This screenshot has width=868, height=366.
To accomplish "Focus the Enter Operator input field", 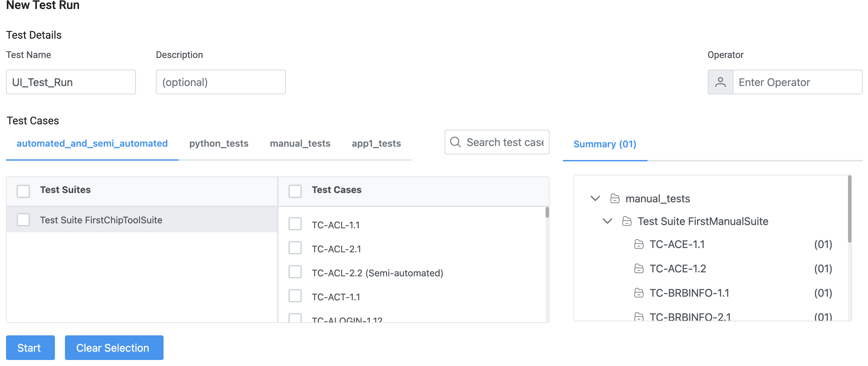I will [797, 82].
